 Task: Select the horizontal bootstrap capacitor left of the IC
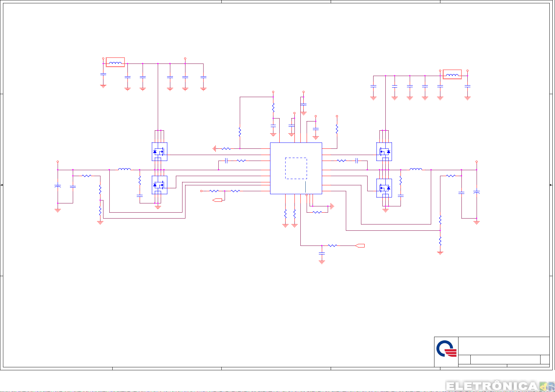click(x=226, y=161)
